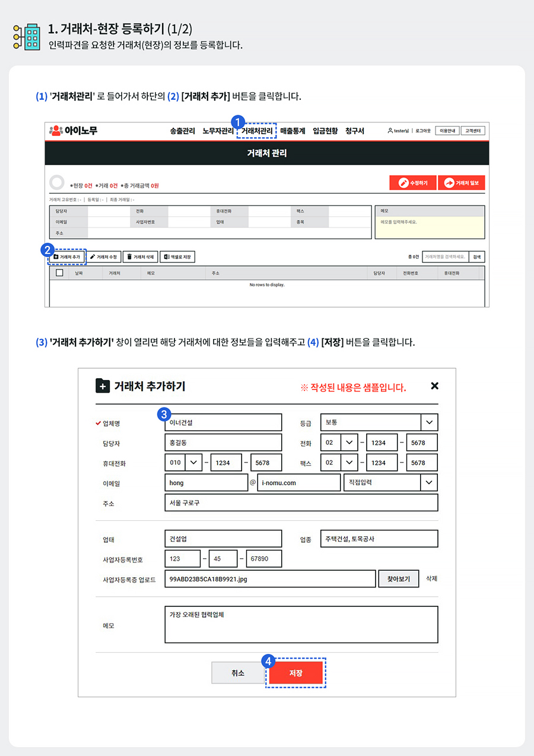Click the red 저장 button
Image resolution: width=534 pixels, height=756 pixels.
point(296,673)
